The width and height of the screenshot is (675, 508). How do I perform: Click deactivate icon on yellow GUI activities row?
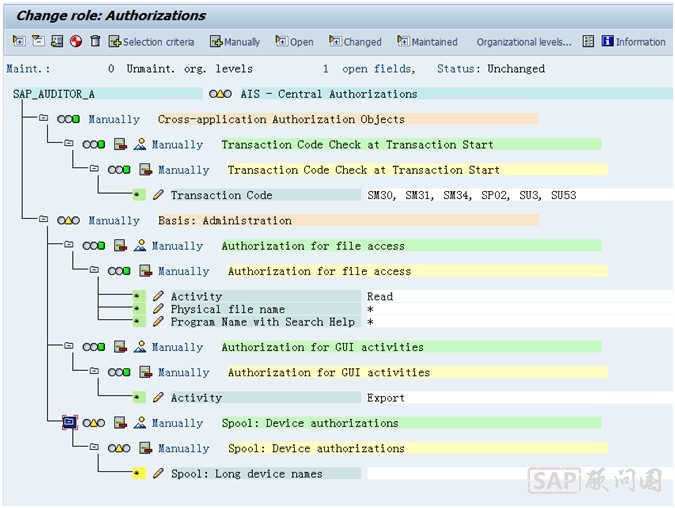146,372
